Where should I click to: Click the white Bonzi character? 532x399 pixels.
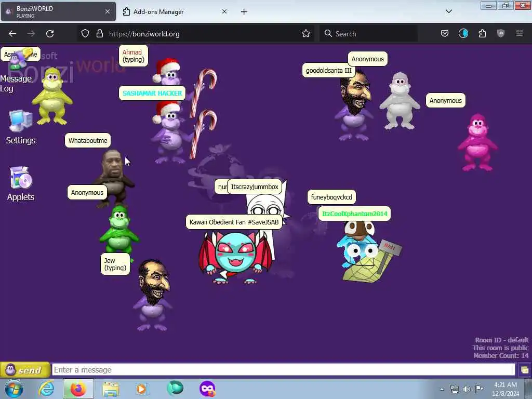coord(400,101)
